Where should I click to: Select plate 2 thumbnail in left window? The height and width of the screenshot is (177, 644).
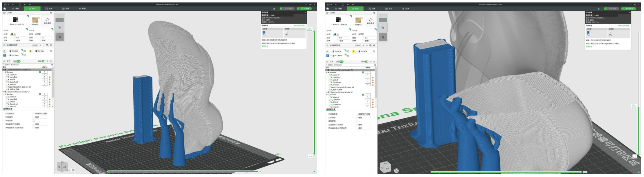60,37
